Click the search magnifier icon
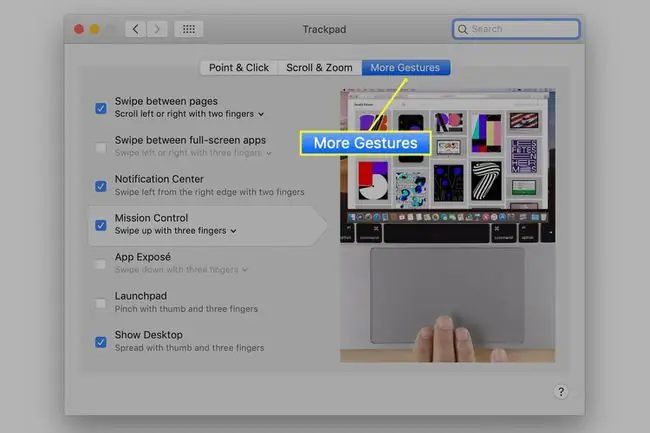The width and height of the screenshot is (650, 433). 463,29
